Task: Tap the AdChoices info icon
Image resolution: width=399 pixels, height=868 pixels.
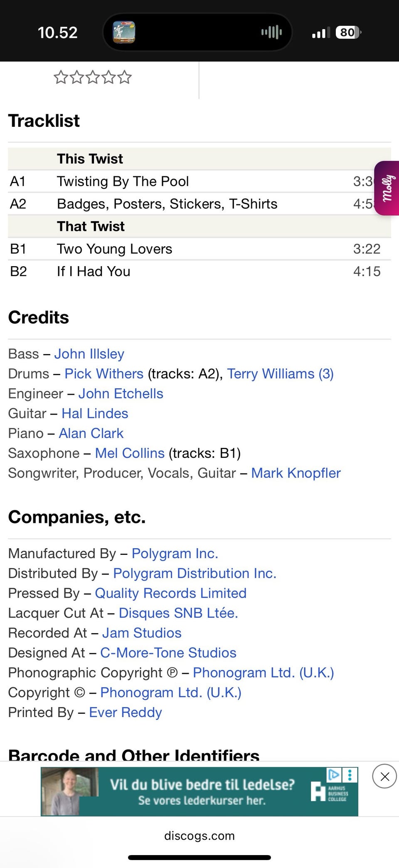Action: point(334,774)
